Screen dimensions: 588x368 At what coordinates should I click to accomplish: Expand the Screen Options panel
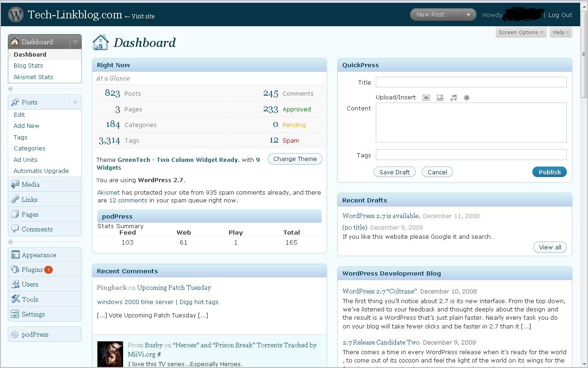pos(521,32)
